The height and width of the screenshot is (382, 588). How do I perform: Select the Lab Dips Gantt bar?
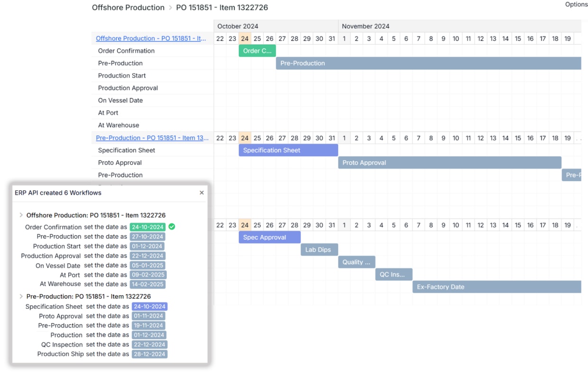coord(319,250)
